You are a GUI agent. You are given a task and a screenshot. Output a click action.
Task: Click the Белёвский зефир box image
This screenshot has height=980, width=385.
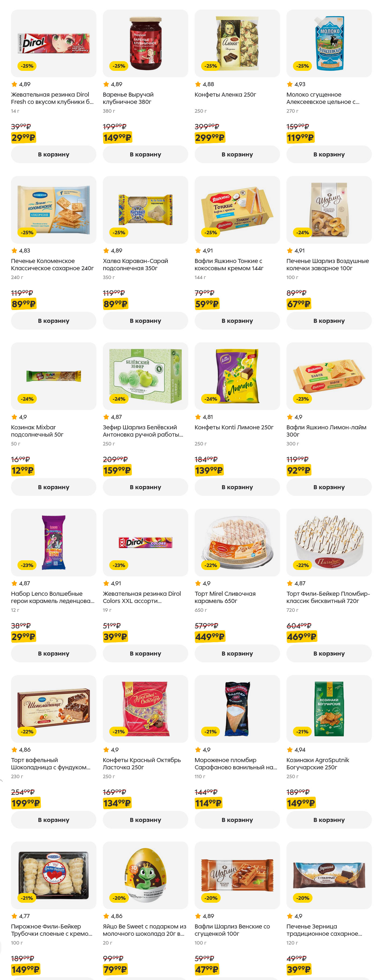[x=145, y=376]
